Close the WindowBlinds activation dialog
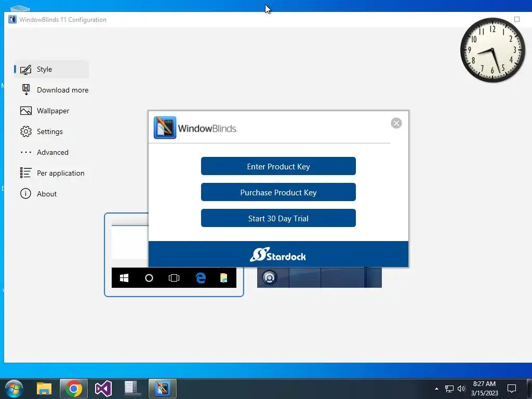 click(x=396, y=123)
